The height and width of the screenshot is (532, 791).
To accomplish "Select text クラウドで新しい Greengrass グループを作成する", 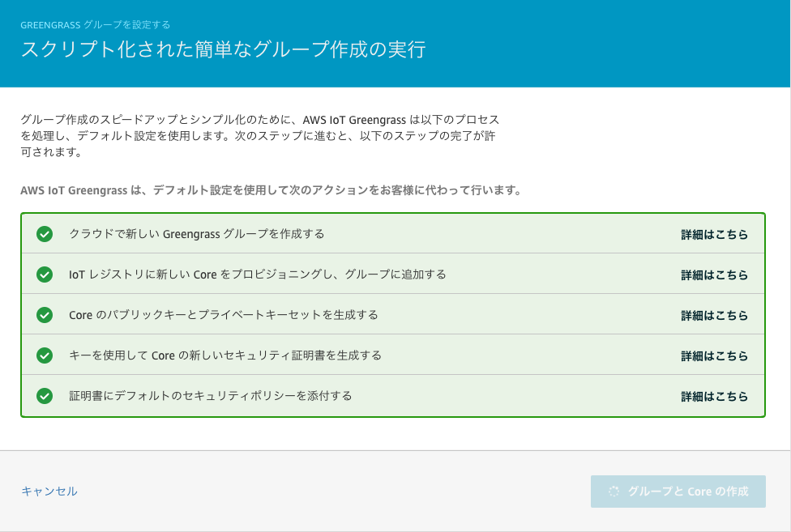I will point(197,234).
